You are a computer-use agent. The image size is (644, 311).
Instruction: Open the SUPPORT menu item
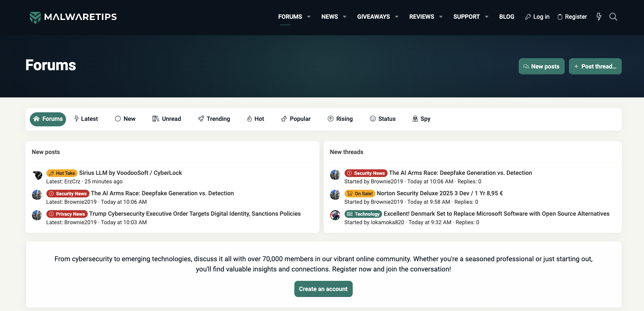[x=466, y=17]
